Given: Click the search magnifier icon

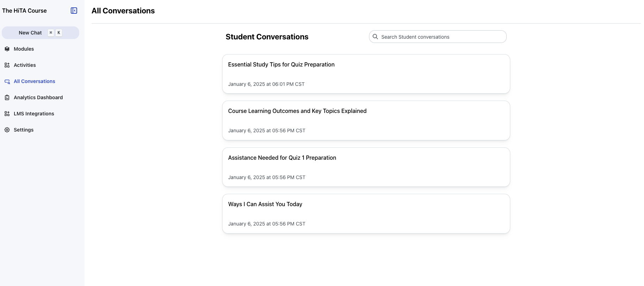Looking at the screenshot, I should [375, 37].
